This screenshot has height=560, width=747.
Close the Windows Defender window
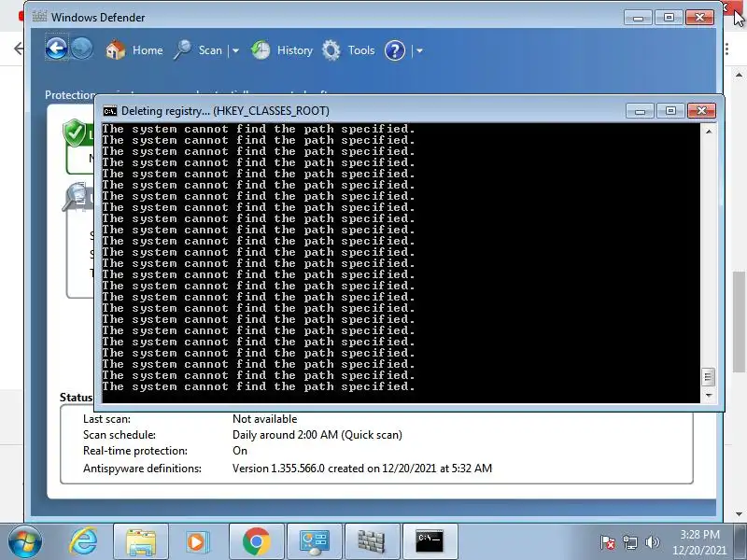699,18
